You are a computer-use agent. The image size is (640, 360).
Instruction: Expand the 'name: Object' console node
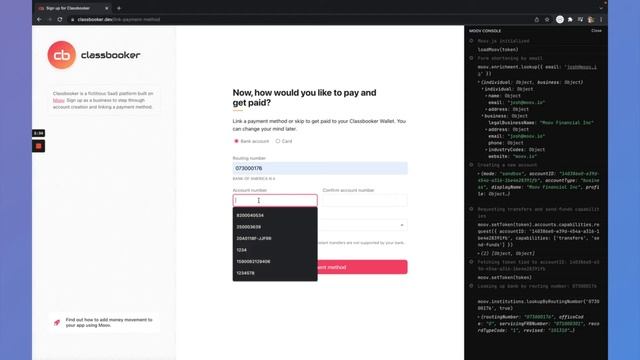[x=486, y=96]
